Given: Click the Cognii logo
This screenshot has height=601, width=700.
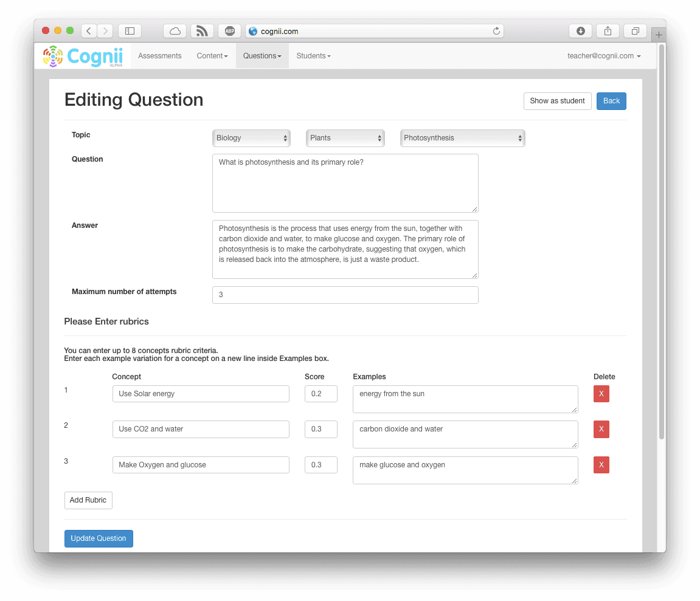Looking at the screenshot, I should 83,57.
